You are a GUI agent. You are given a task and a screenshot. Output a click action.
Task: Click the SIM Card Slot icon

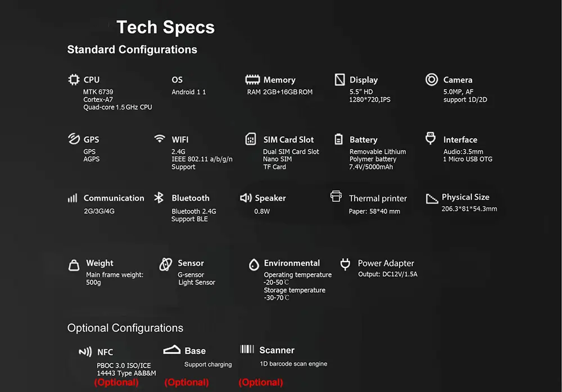pyautogui.click(x=251, y=139)
